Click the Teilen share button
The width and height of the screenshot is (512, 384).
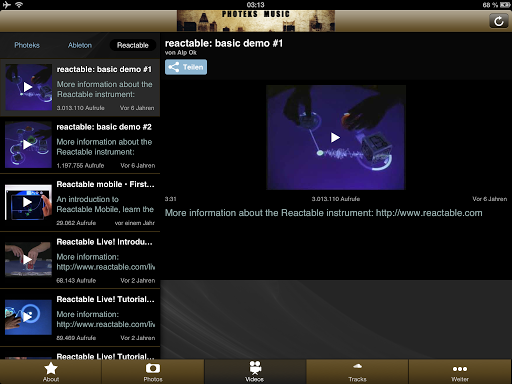(x=186, y=67)
